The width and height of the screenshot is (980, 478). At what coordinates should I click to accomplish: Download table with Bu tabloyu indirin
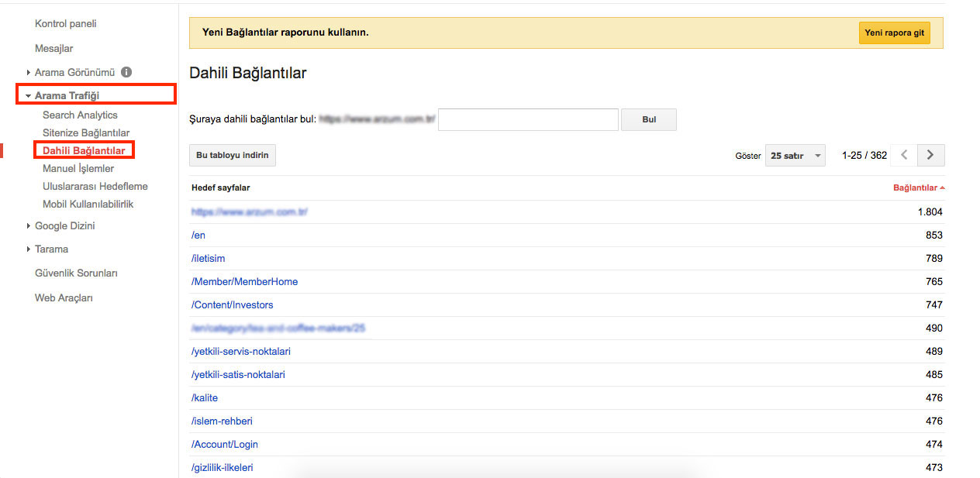click(232, 156)
